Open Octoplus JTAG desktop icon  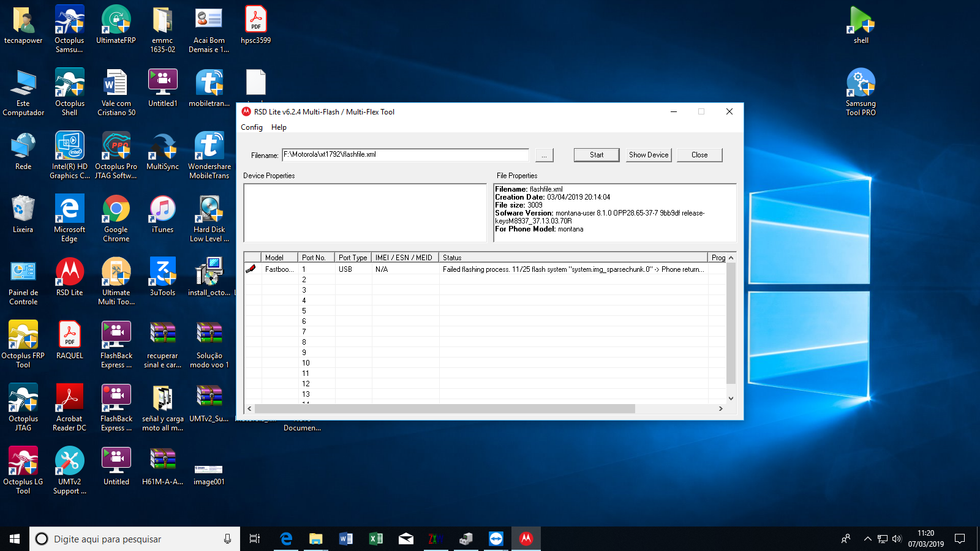pyautogui.click(x=23, y=407)
